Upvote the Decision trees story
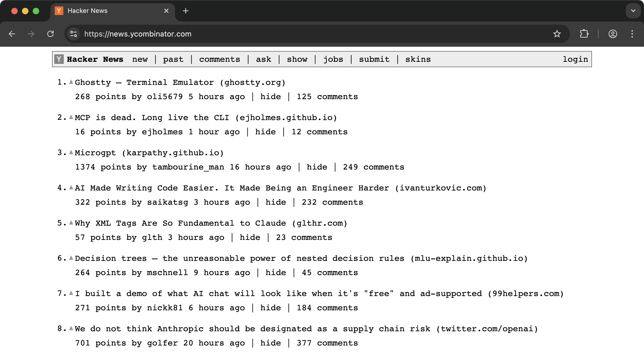644x360 pixels. [x=71, y=258]
